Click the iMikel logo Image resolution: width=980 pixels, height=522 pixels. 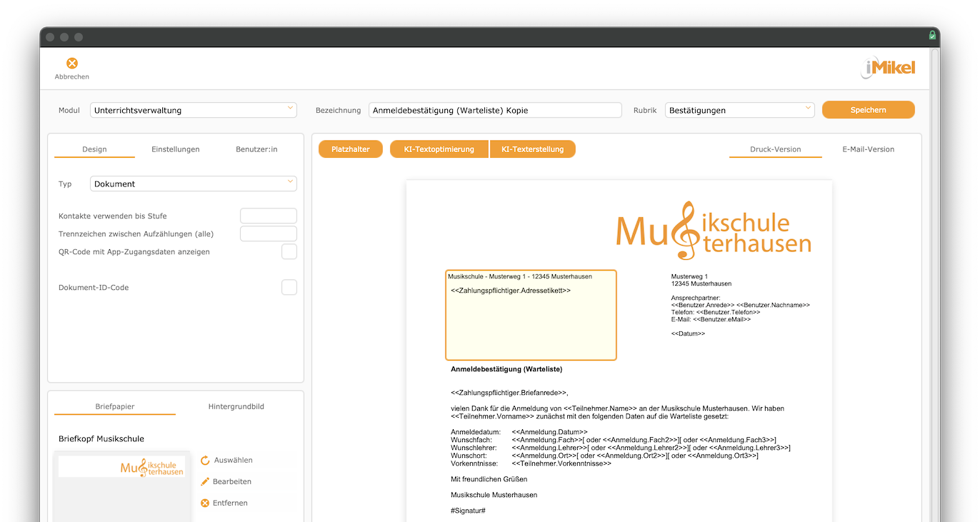coord(888,69)
